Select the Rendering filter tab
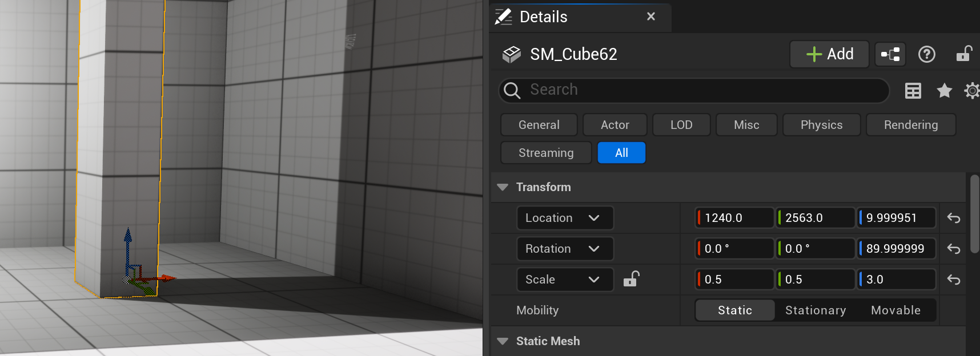 [910, 125]
